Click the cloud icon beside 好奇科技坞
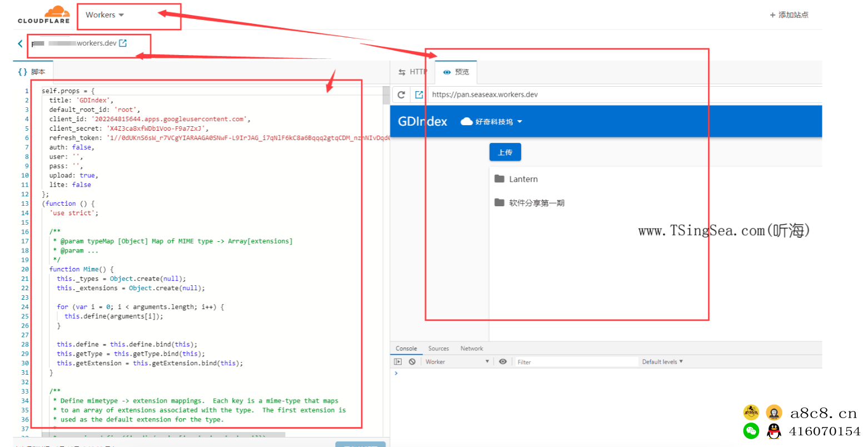The width and height of the screenshot is (868, 447). [x=467, y=122]
